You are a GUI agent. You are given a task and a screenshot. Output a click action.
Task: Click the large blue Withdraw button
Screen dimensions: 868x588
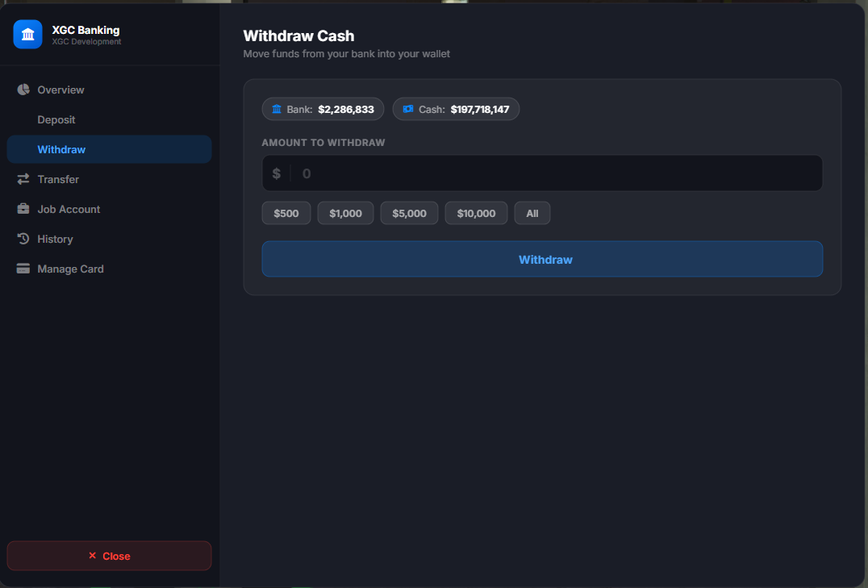tap(542, 259)
